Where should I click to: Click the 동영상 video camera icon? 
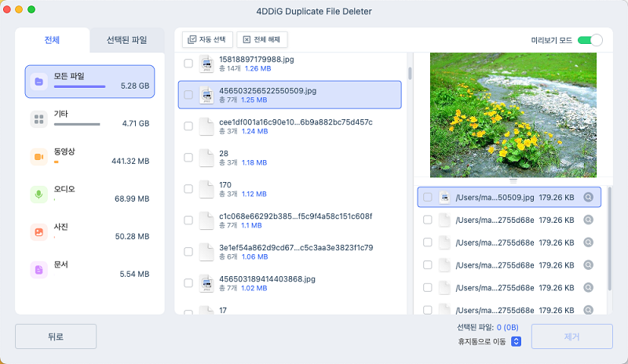click(38, 157)
